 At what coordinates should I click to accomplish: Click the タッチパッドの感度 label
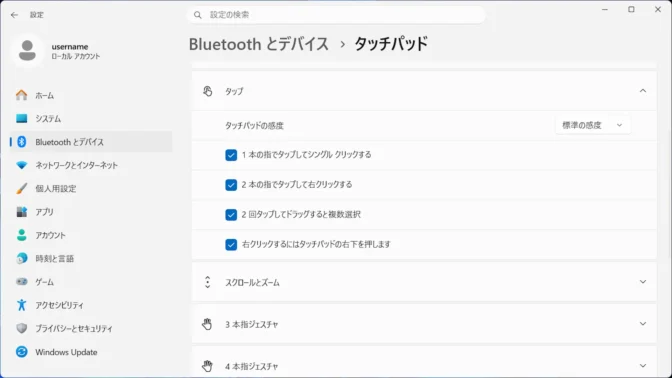coord(255,126)
